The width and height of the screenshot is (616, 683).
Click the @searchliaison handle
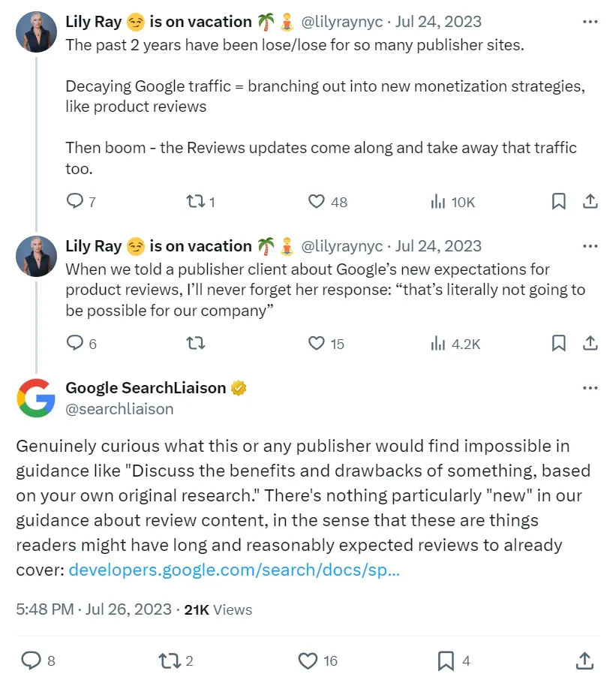(x=119, y=409)
